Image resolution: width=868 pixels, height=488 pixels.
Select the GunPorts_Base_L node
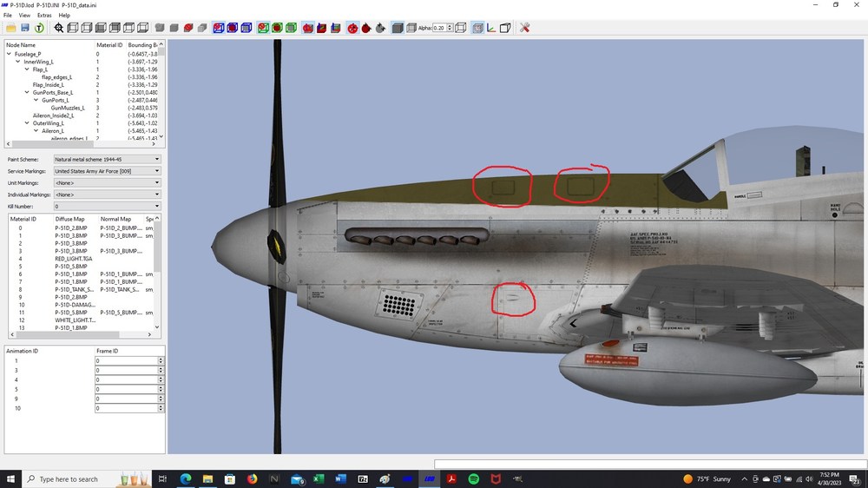(x=53, y=93)
